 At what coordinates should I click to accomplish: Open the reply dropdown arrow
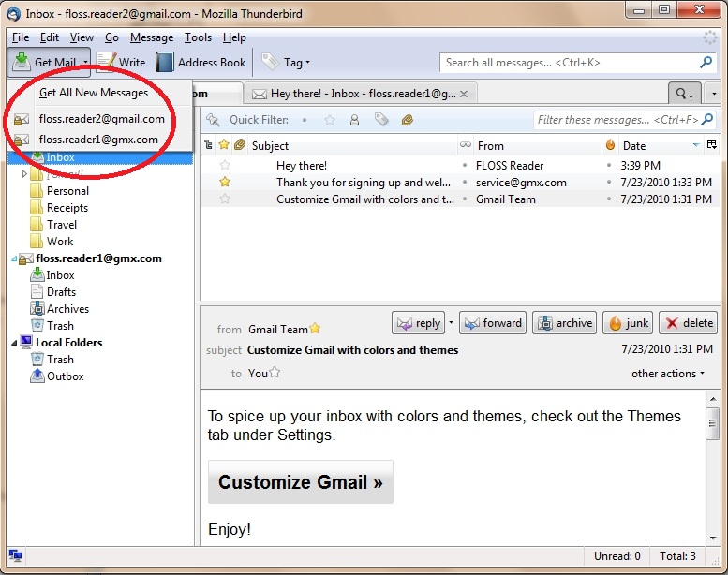tap(451, 323)
